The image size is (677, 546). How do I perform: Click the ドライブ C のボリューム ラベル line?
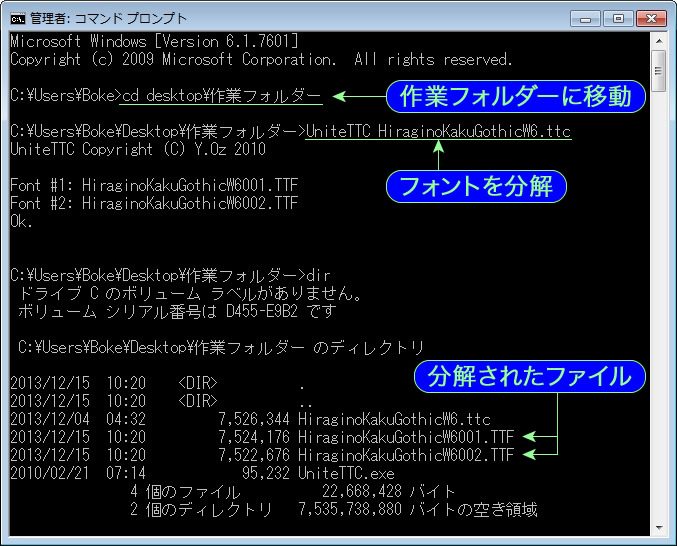point(190,294)
